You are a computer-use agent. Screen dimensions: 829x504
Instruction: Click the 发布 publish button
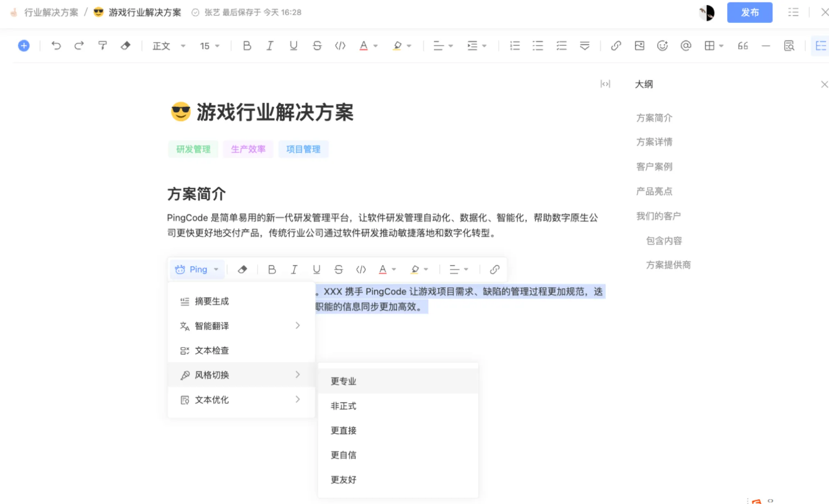750,12
